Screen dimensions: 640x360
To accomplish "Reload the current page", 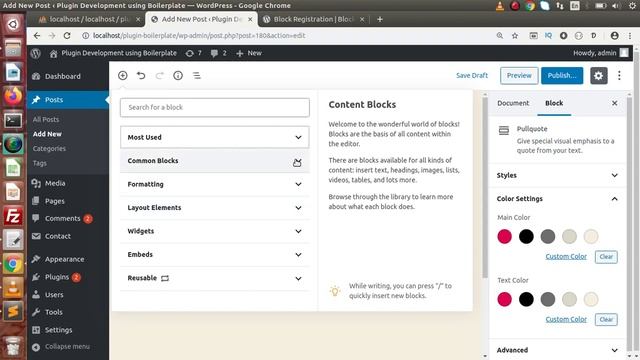I will coord(67,36).
